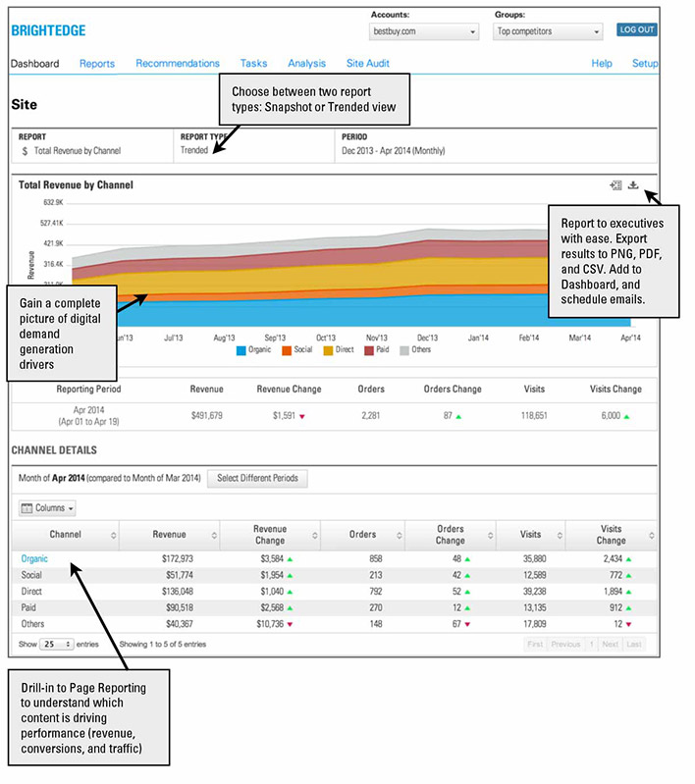The image size is (695, 784).
Task: Toggle the Others legend swatch
Action: point(404,350)
